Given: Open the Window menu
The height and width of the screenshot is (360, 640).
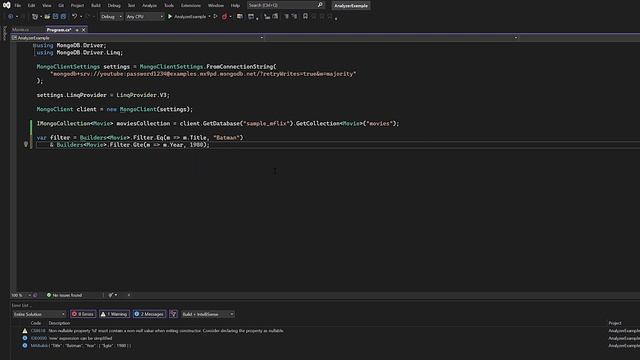Looking at the screenshot, I should pyautogui.click(x=216, y=5).
